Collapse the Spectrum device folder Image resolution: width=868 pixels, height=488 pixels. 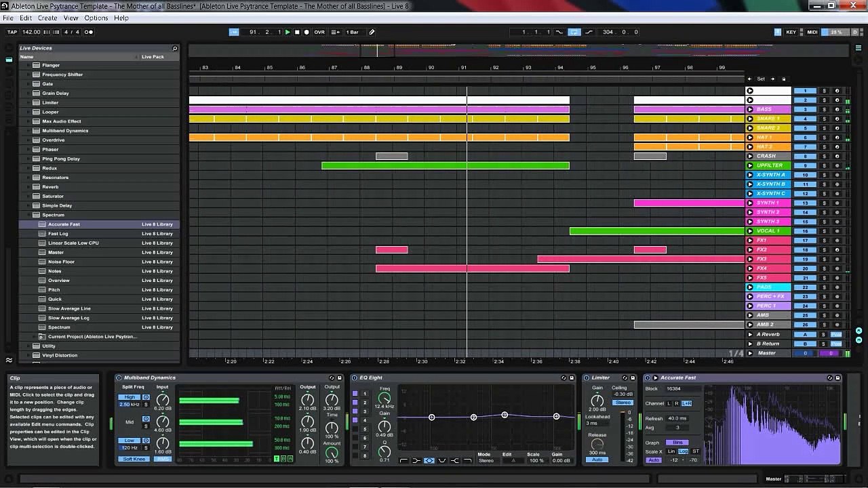click(x=29, y=215)
